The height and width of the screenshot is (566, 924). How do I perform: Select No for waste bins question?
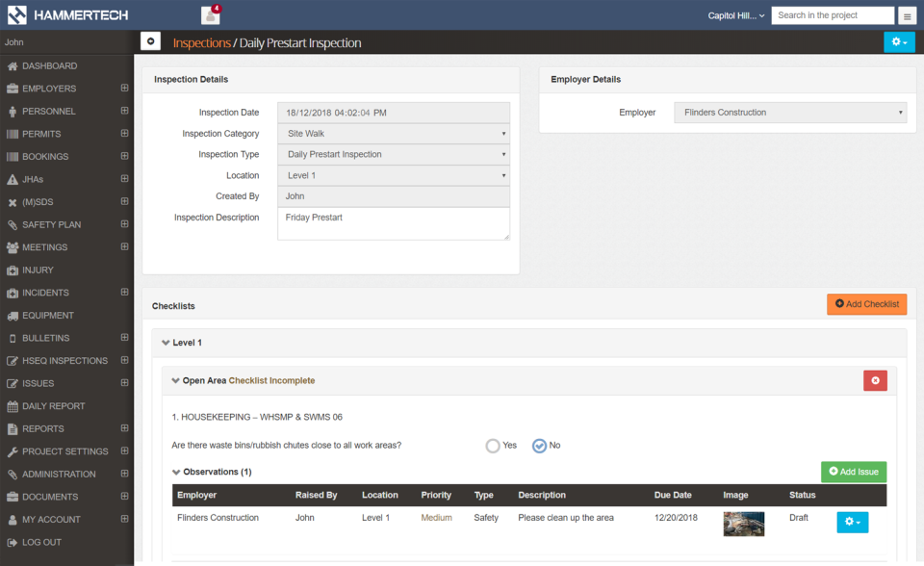tap(539, 446)
